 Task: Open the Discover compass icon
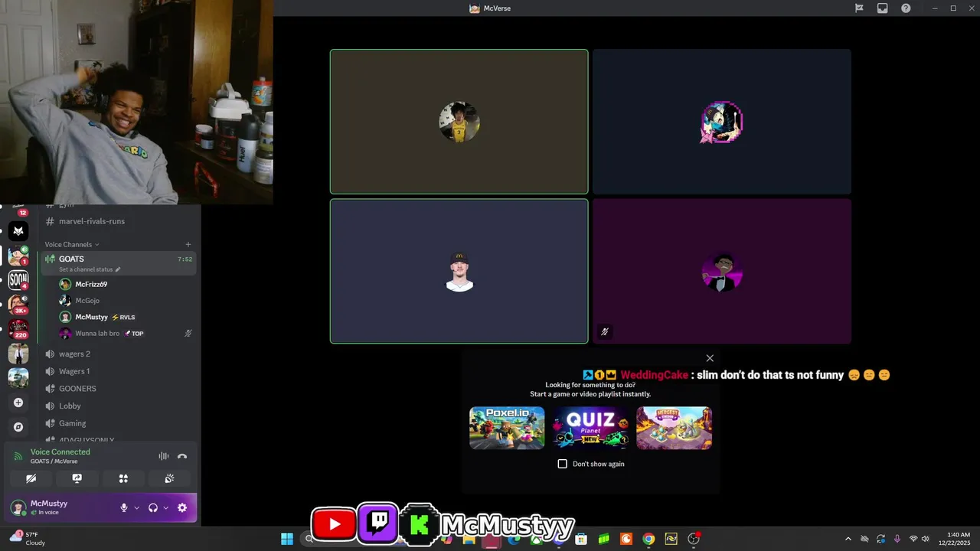pyautogui.click(x=18, y=427)
